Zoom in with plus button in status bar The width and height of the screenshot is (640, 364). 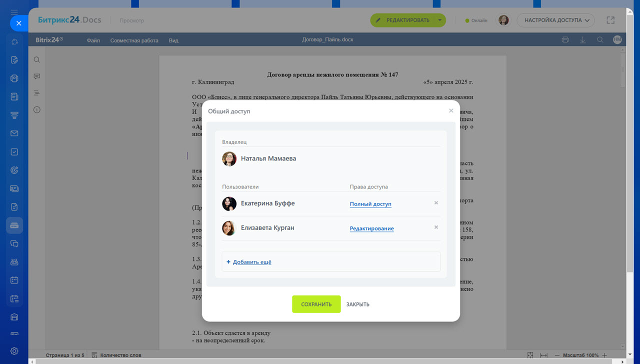click(x=604, y=355)
